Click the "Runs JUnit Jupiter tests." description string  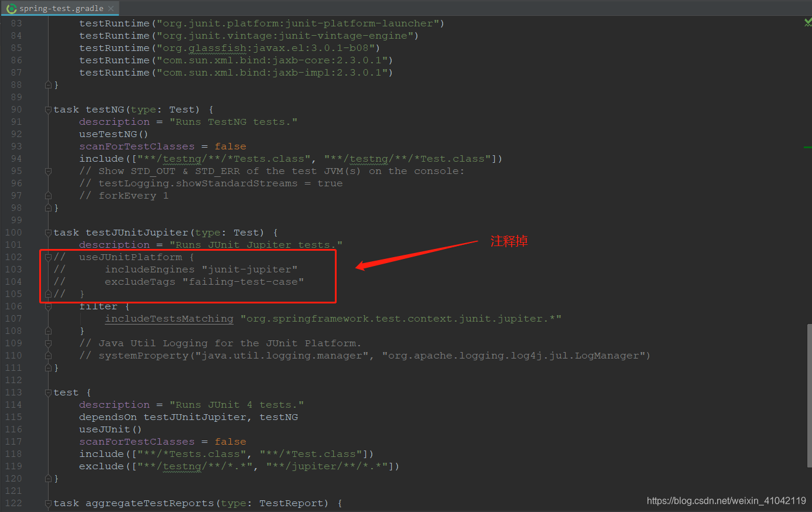click(x=256, y=245)
